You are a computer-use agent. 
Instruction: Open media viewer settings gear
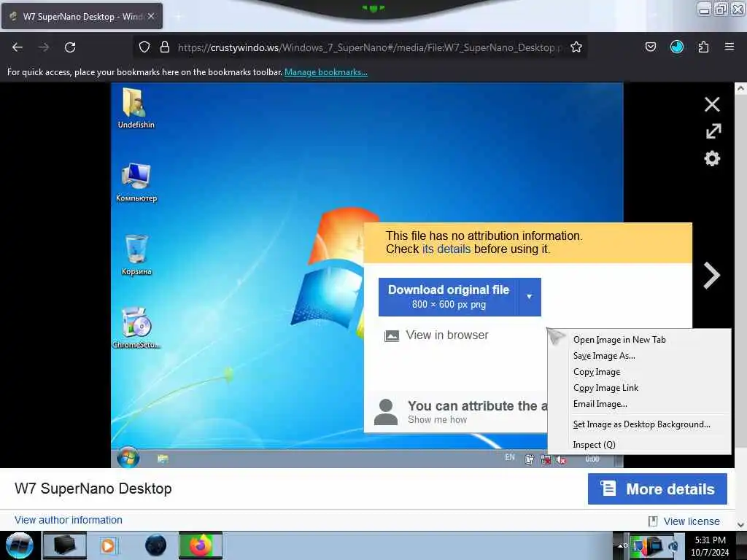click(x=712, y=158)
